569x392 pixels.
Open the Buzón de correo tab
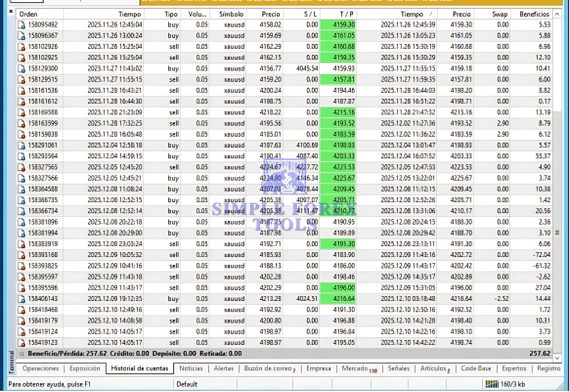pyautogui.click(x=268, y=369)
